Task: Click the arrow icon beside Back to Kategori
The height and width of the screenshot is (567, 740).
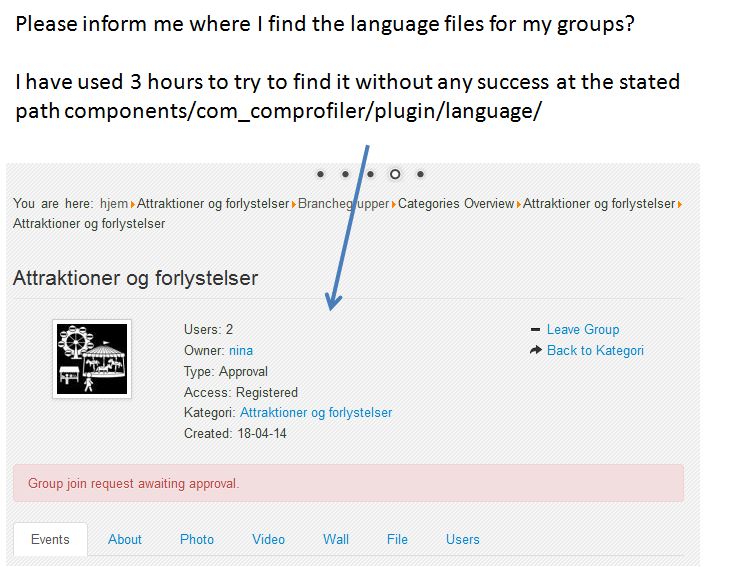Action: (x=536, y=350)
